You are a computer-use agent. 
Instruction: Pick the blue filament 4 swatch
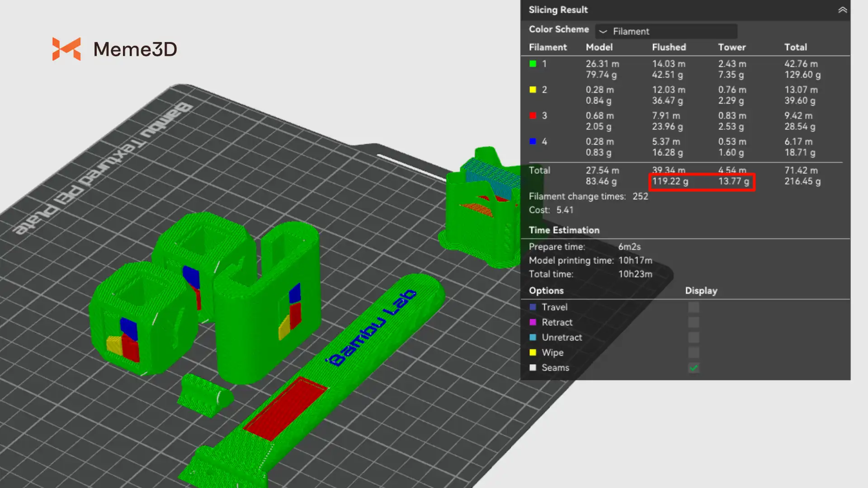533,141
